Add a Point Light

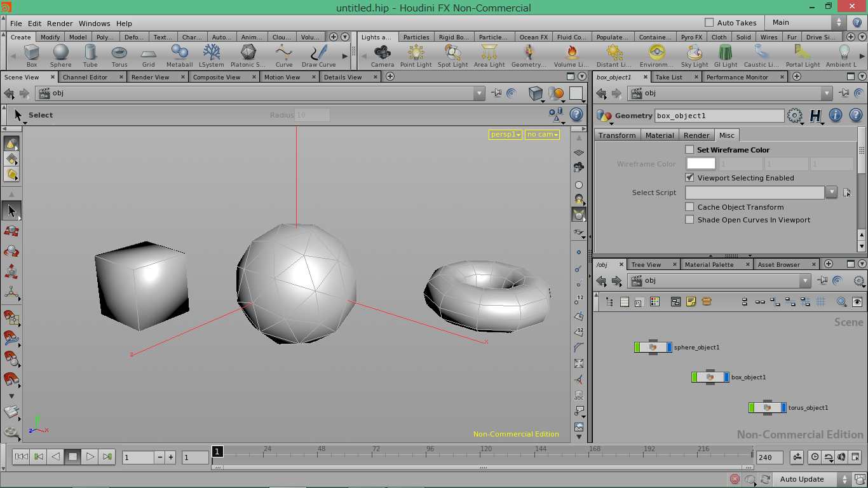[x=416, y=55]
